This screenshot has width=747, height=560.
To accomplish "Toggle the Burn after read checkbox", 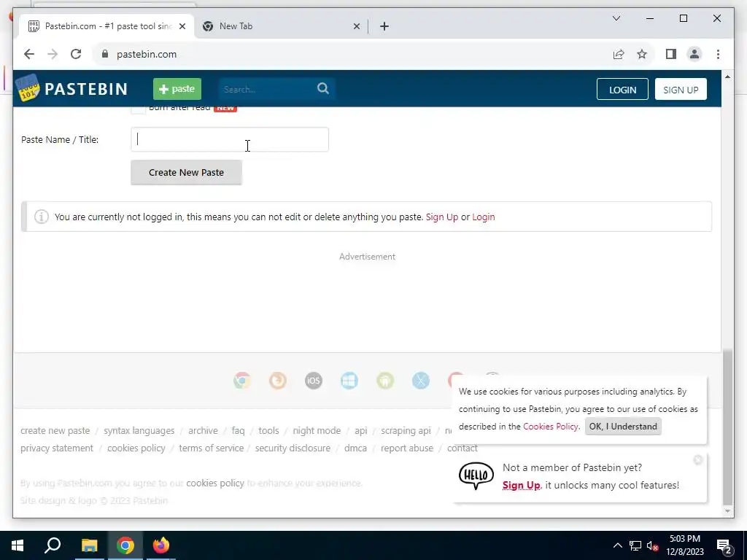I will [x=138, y=109].
